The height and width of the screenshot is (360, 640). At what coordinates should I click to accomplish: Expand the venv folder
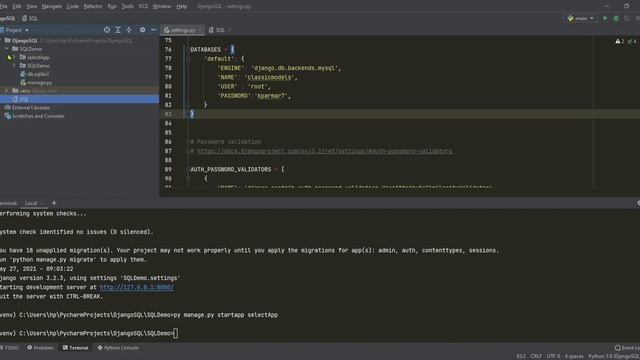[7, 91]
